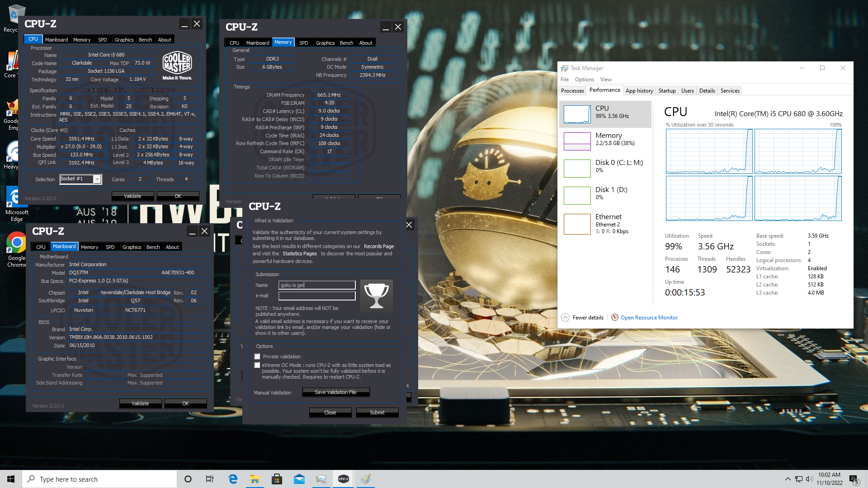Click the Cooler Master logo in CPU-Z
The image size is (868, 488).
pyautogui.click(x=177, y=66)
